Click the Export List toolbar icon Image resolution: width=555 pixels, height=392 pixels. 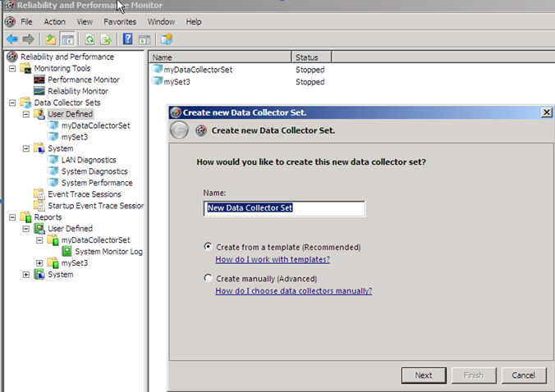pos(105,39)
